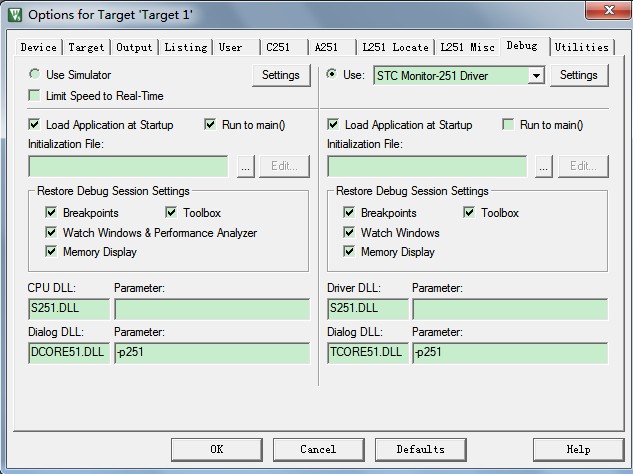The image size is (633, 474).
Task: Expand the STC Monitor-251 Driver dropdown
Action: click(x=536, y=76)
